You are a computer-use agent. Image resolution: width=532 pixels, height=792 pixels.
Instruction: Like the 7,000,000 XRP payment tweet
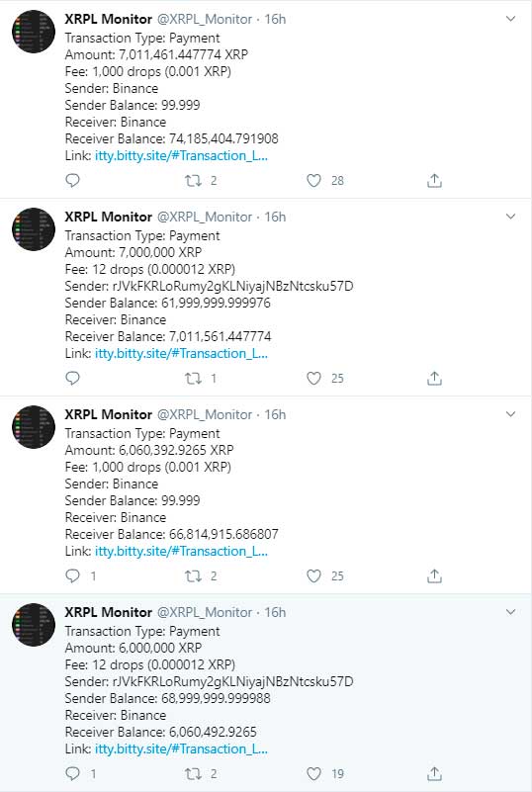tap(313, 378)
